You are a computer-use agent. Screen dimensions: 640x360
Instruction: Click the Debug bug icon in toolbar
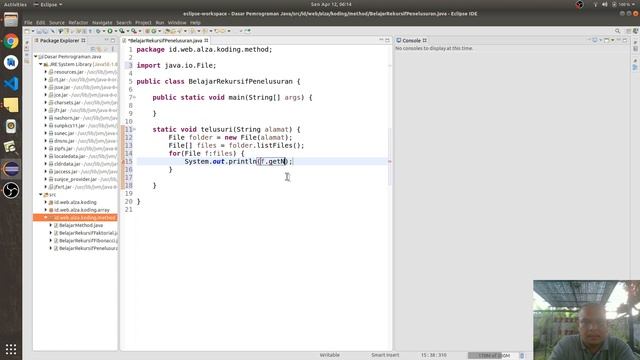[x=98, y=31]
